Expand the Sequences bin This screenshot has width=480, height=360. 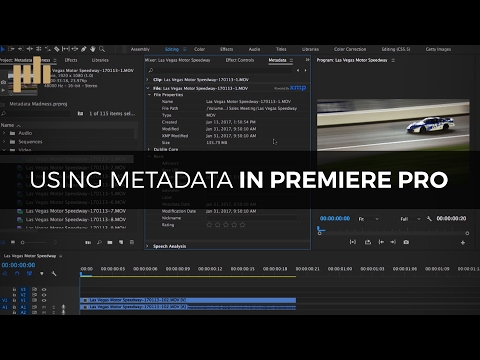pyautogui.click(x=4, y=142)
